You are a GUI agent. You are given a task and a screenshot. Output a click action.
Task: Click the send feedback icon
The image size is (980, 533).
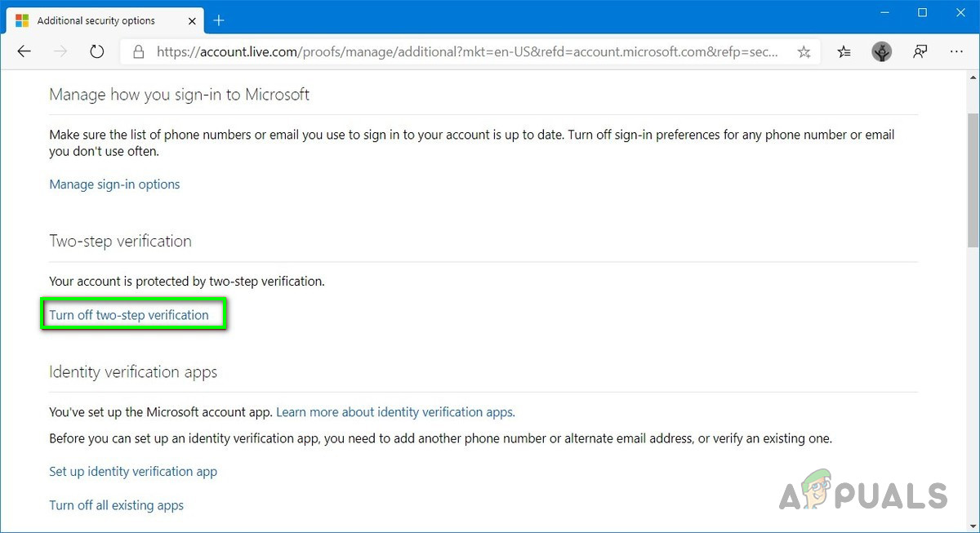click(x=920, y=51)
